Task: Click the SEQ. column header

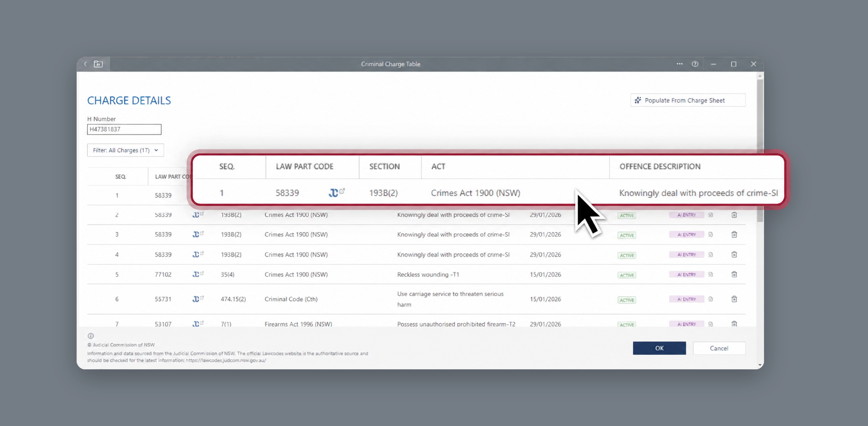Action: tap(121, 177)
